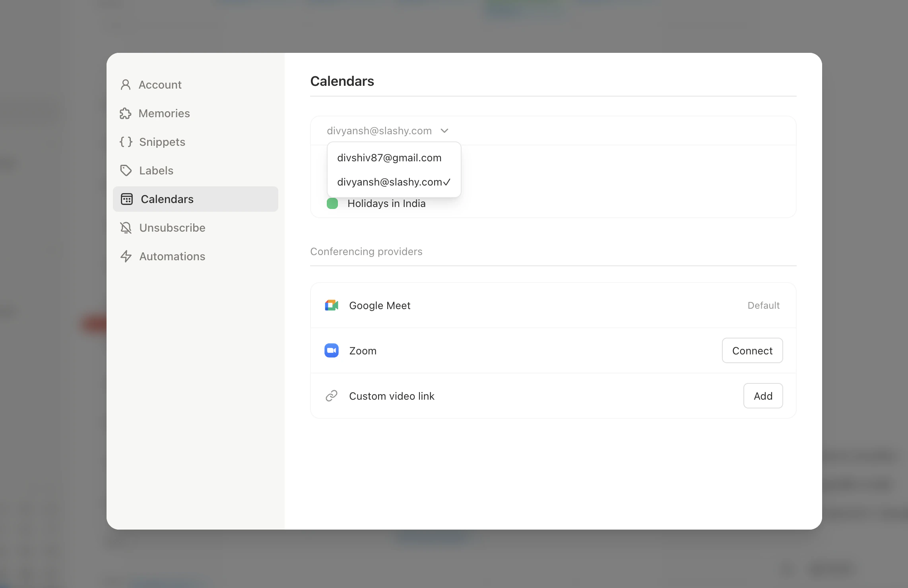Select the Automations lightning bolt icon
Image resolution: width=908 pixels, height=588 pixels.
click(x=126, y=256)
